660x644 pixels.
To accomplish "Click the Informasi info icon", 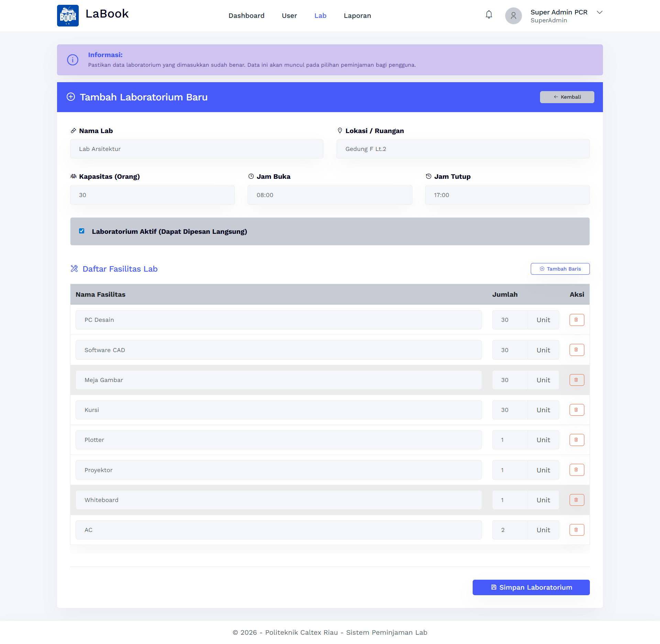I will (73, 60).
